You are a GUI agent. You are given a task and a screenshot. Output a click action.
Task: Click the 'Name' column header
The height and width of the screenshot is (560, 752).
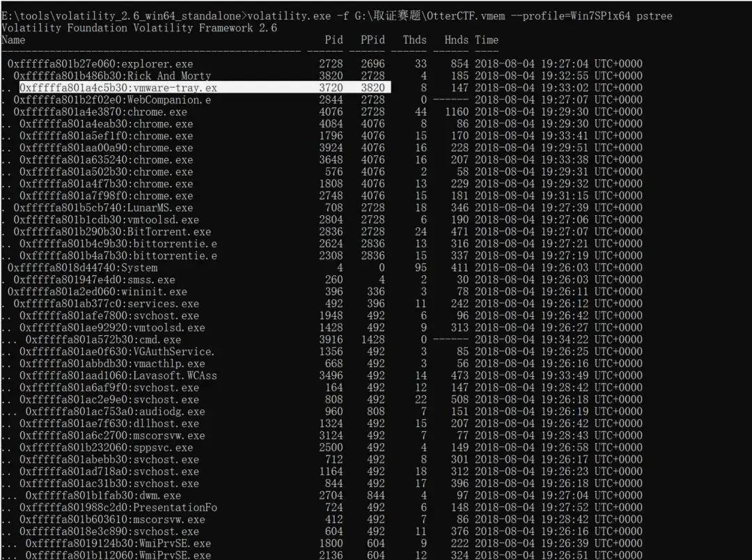(x=13, y=40)
